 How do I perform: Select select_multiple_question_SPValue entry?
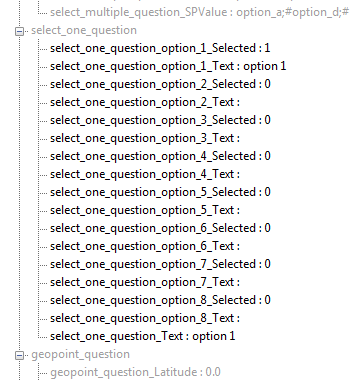(199, 12)
